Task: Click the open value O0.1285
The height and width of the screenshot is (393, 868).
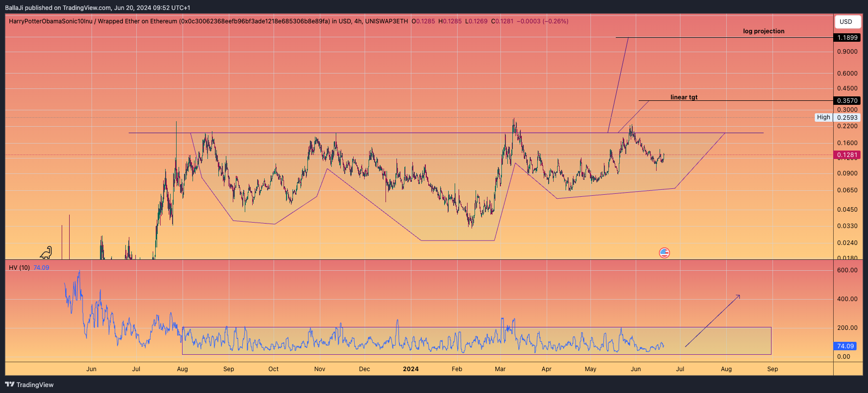Action: pyautogui.click(x=423, y=21)
